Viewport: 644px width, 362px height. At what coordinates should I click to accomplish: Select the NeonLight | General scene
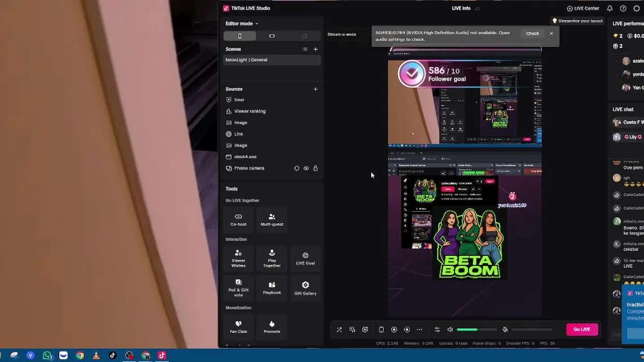[272, 60]
